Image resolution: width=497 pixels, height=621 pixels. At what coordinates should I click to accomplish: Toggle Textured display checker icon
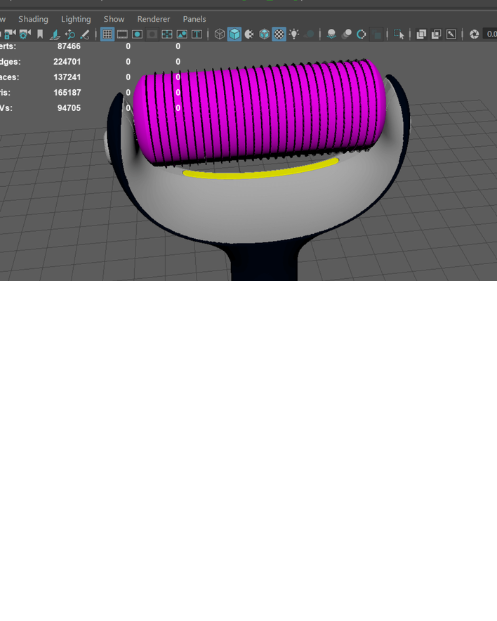click(279, 34)
